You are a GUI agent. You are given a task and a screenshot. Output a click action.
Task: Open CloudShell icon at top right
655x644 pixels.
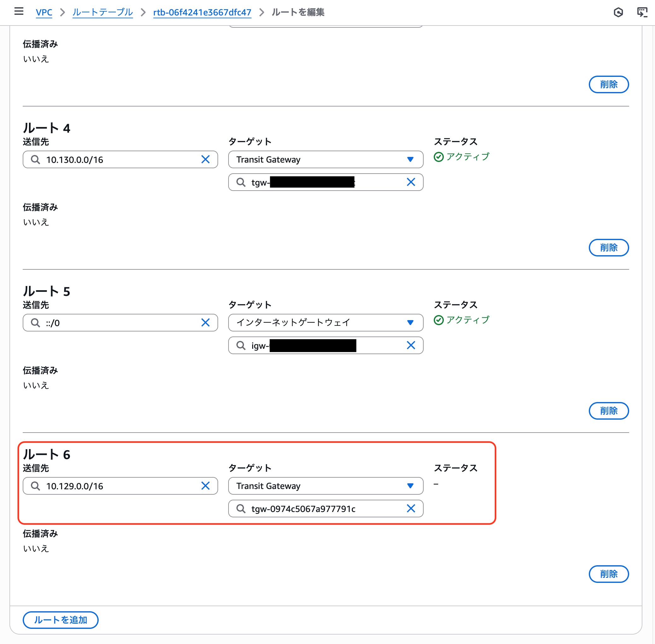[x=642, y=12]
